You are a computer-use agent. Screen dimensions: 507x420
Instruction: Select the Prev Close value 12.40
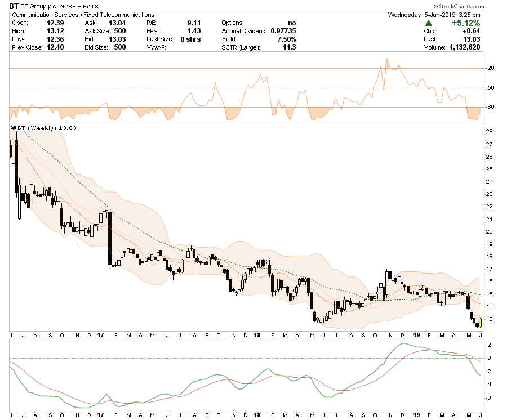point(55,47)
